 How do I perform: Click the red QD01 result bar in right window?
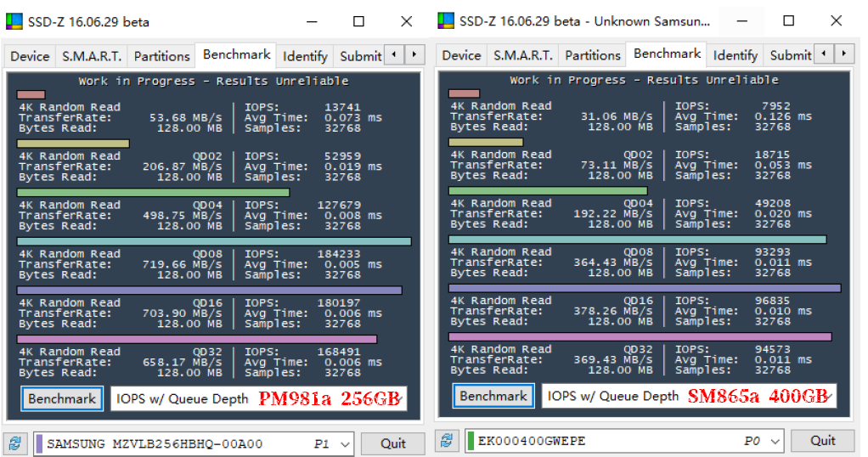click(464, 93)
